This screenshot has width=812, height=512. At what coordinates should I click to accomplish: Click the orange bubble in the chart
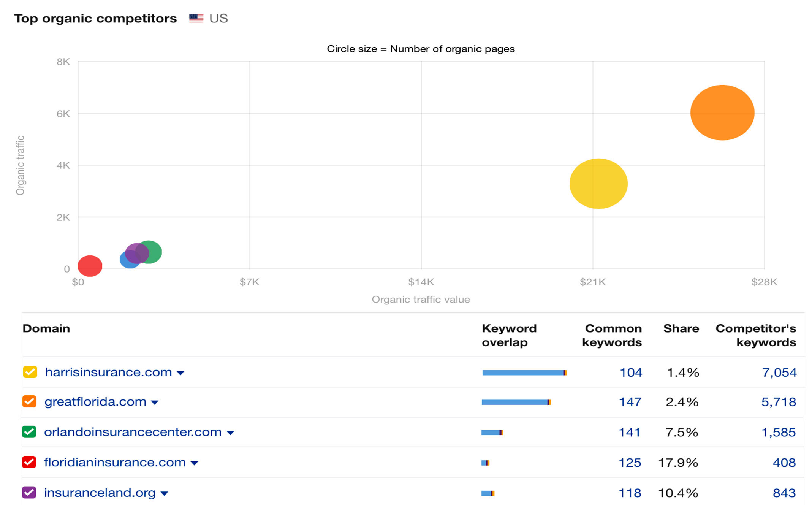[x=722, y=113]
